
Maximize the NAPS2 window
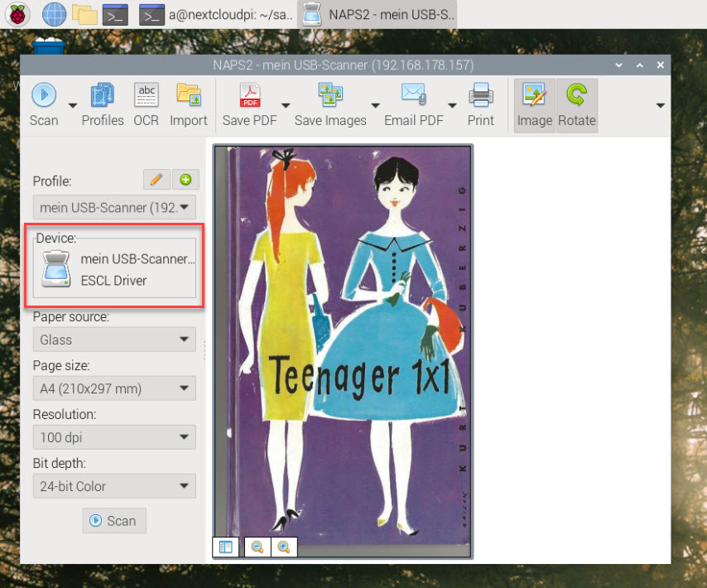(x=640, y=65)
